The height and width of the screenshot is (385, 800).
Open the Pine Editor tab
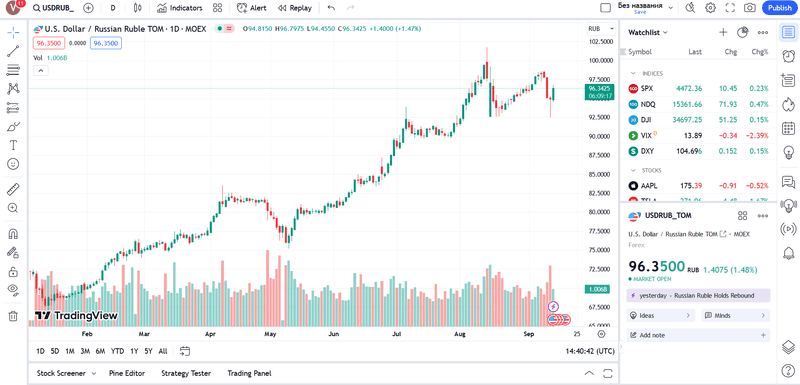[127, 373]
